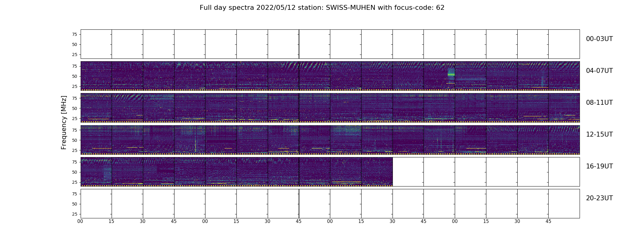Open the 12-15UT spectrogram strip
Viewport: 644px width, 245px height.
(x=330, y=140)
